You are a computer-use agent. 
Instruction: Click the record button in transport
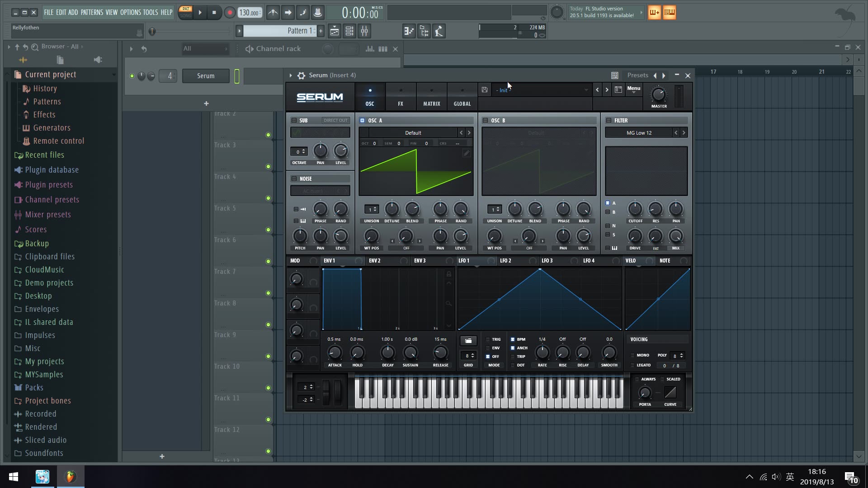pyautogui.click(x=230, y=13)
